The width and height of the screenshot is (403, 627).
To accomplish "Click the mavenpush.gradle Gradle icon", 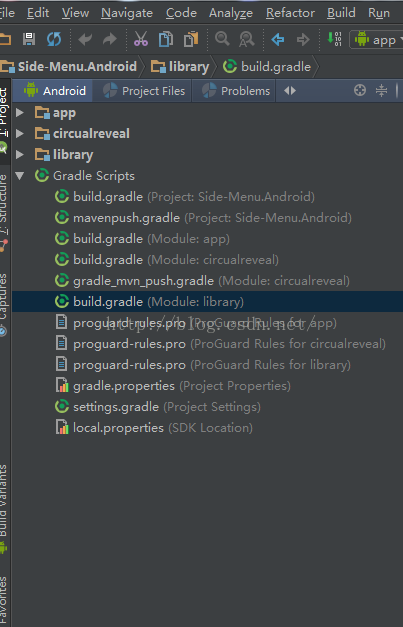I will pyautogui.click(x=62, y=218).
